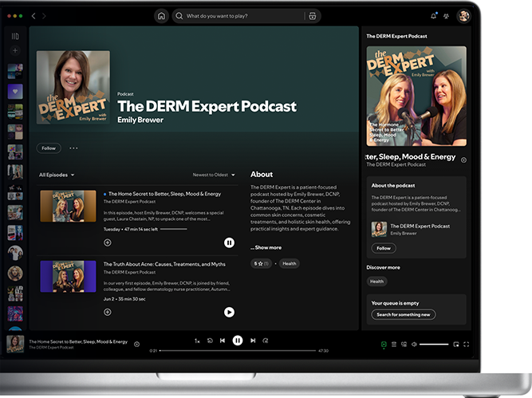Skip to next track

[x=253, y=341]
